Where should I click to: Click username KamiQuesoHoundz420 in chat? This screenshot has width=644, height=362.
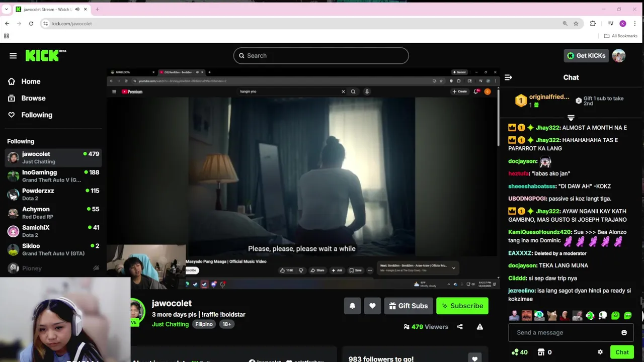coord(539,232)
